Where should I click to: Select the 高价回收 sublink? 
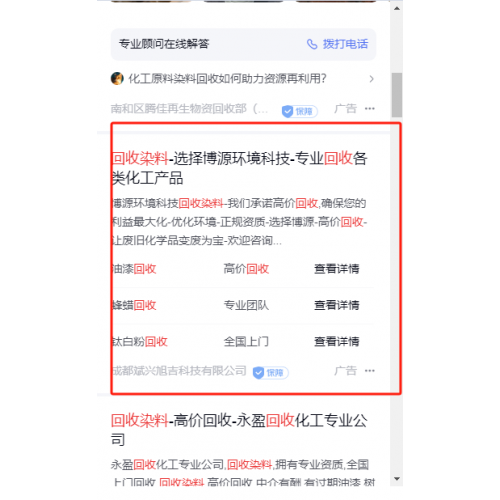246,269
